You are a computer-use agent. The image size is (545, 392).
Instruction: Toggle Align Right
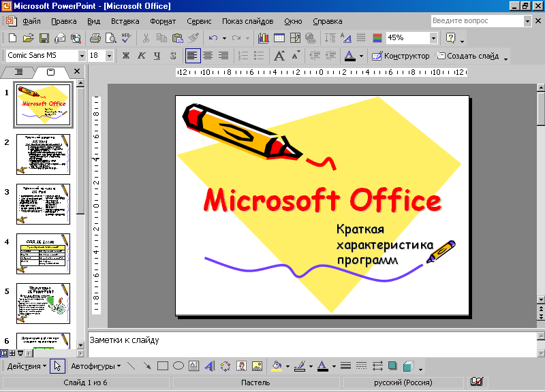223,56
